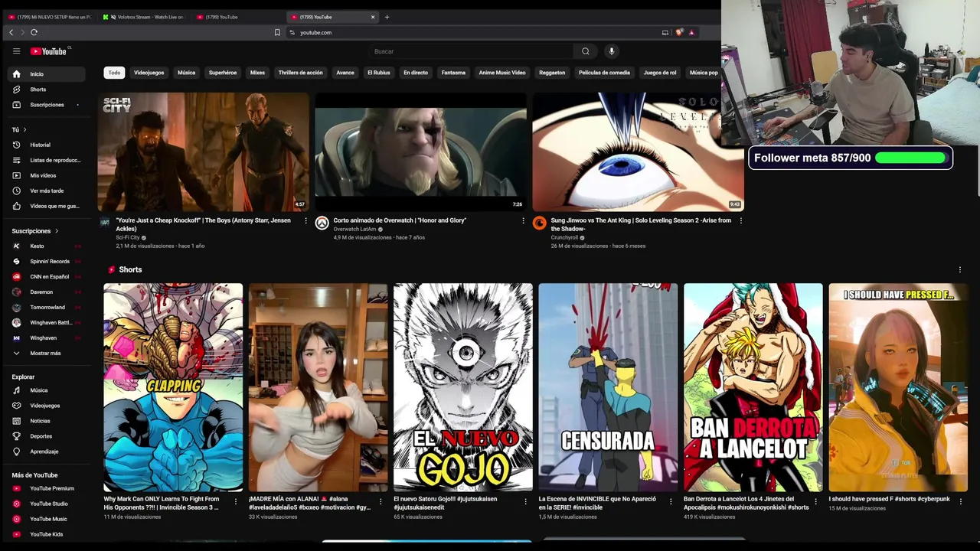
Task: Select the Videojuegos filter chip
Action: point(149,73)
